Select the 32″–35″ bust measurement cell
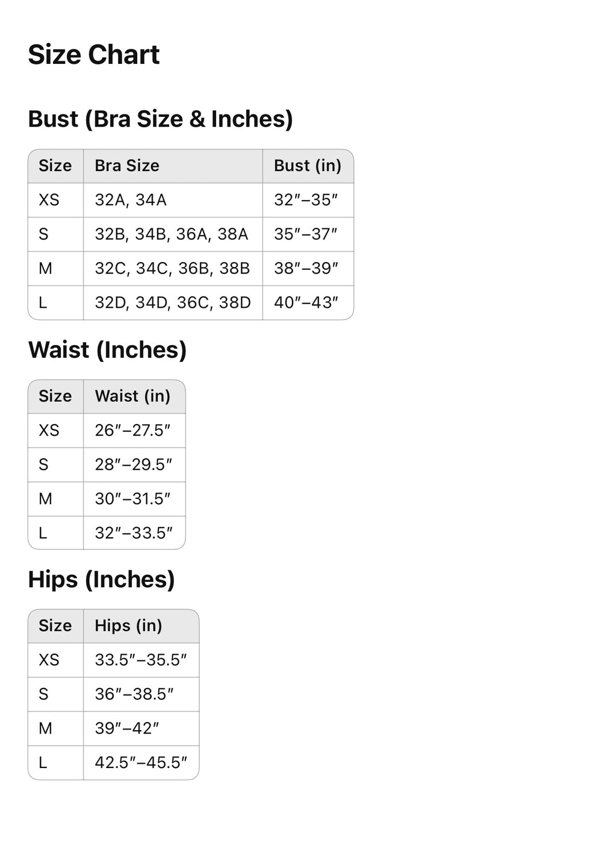 pyautogui.click(x=306, y=200)
